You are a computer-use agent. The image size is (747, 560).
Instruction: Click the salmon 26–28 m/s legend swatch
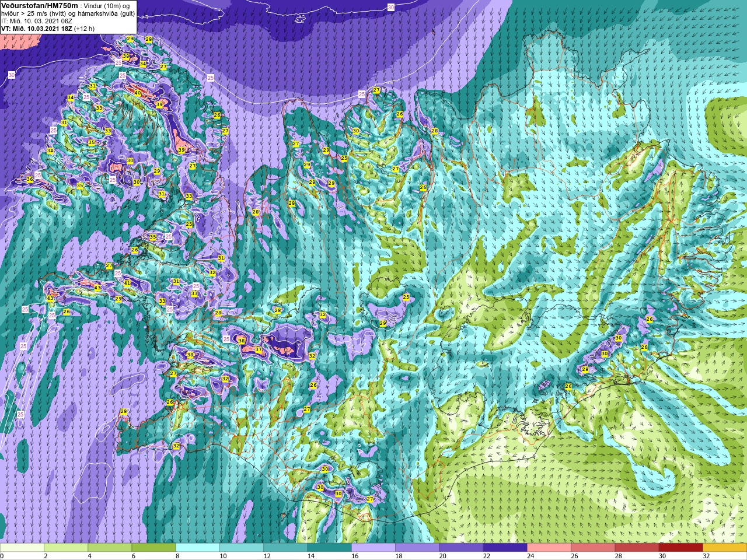[593, 548]
